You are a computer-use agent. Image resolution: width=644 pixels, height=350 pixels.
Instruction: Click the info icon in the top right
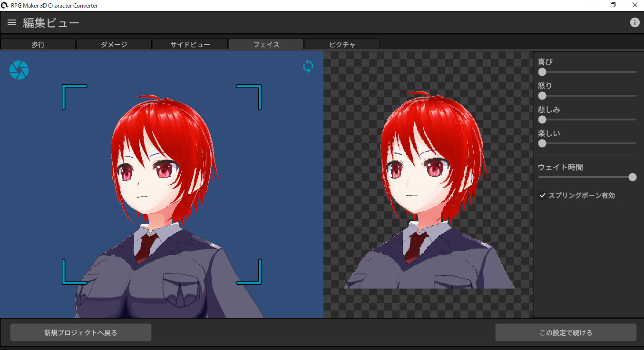click(x=635, y=22)
